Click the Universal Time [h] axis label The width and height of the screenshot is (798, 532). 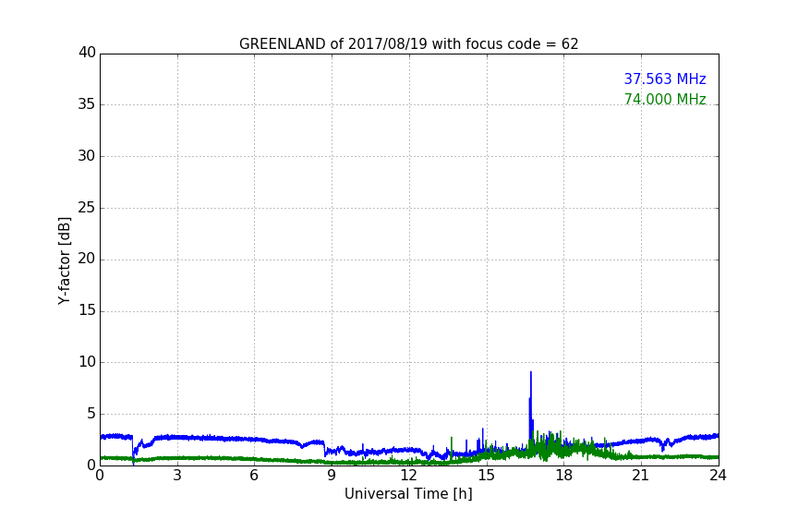pos(408,494)
